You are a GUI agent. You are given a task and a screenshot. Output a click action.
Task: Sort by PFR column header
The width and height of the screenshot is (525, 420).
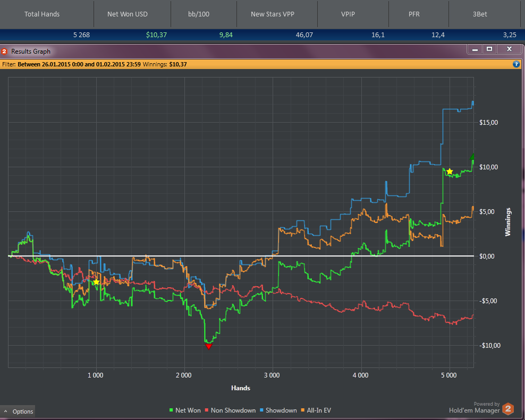414,14
